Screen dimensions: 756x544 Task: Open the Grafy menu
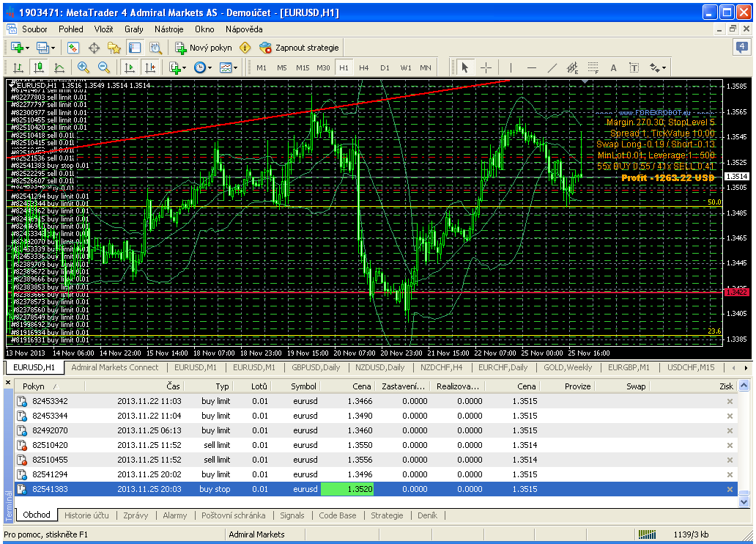pyautogui.click(x=133, y=29)
